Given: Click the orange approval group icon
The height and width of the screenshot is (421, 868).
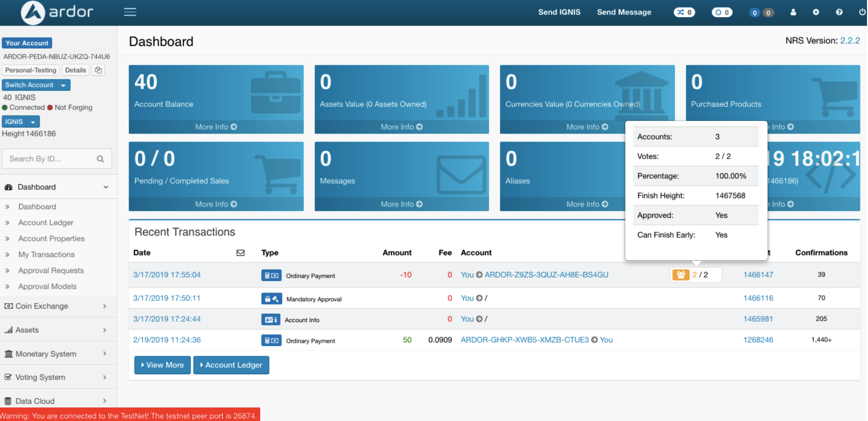Looking at the screenshot, I should coord(681,275).
